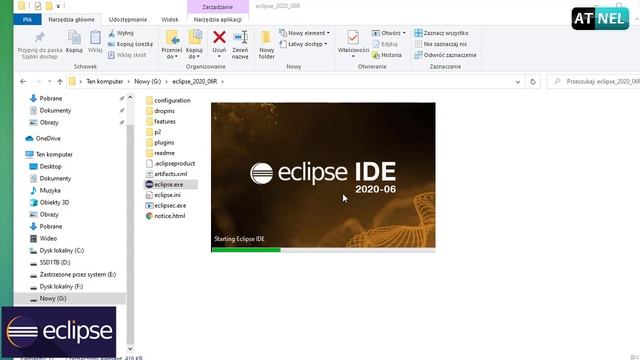Image resolution: width=640 pixels, height=360 pixels.
Task: Click the red Usuń delete icon
Action: click(219, 38)
